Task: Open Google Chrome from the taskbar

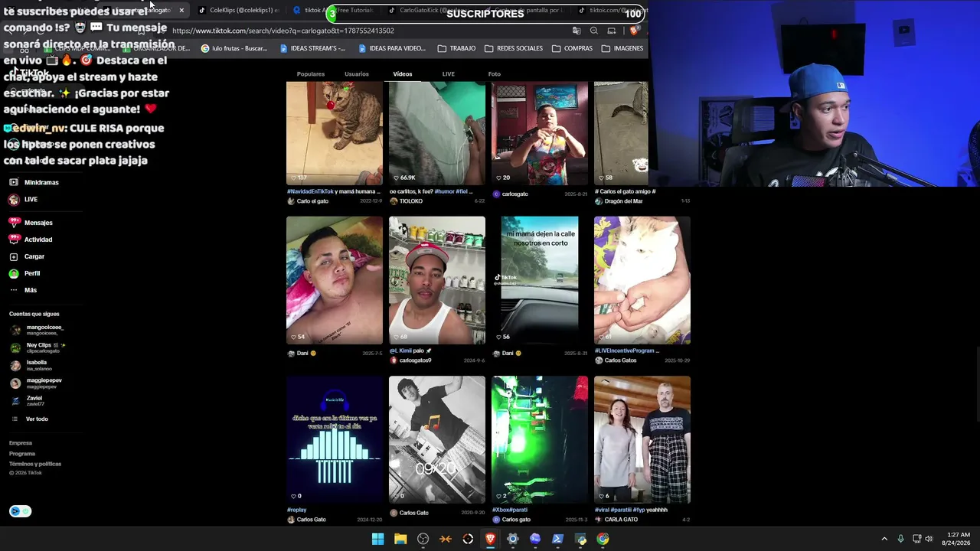Action: (603, 539)
